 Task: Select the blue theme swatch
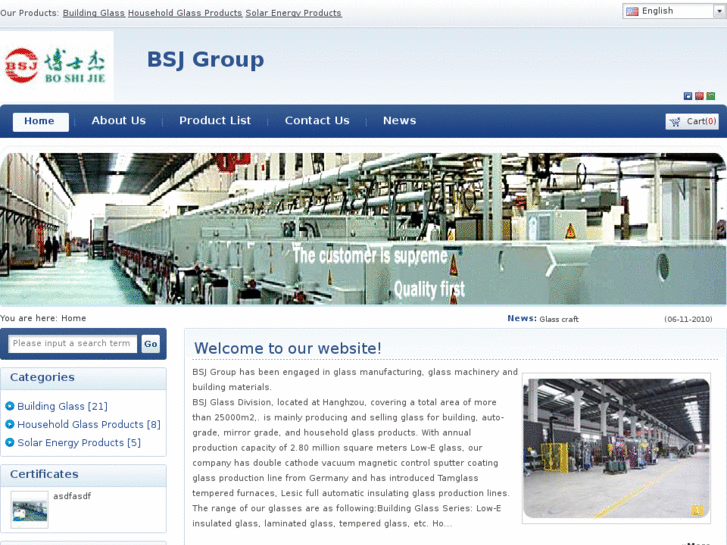[x=688, y=96]
